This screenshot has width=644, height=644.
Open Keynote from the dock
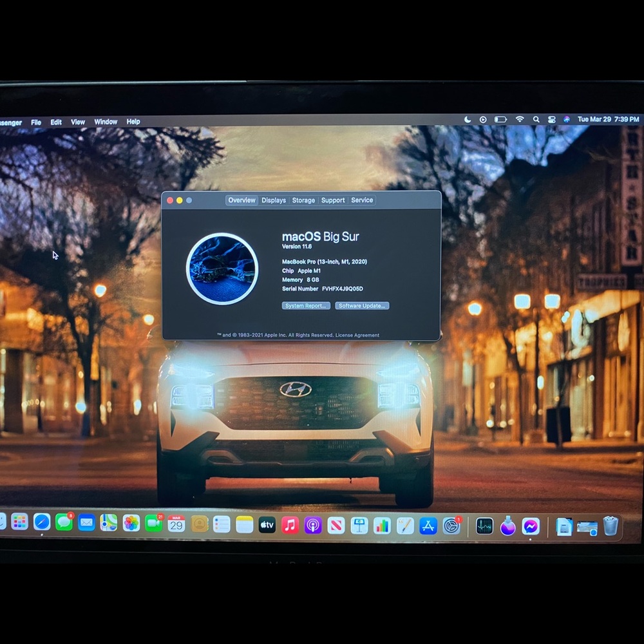359,526
